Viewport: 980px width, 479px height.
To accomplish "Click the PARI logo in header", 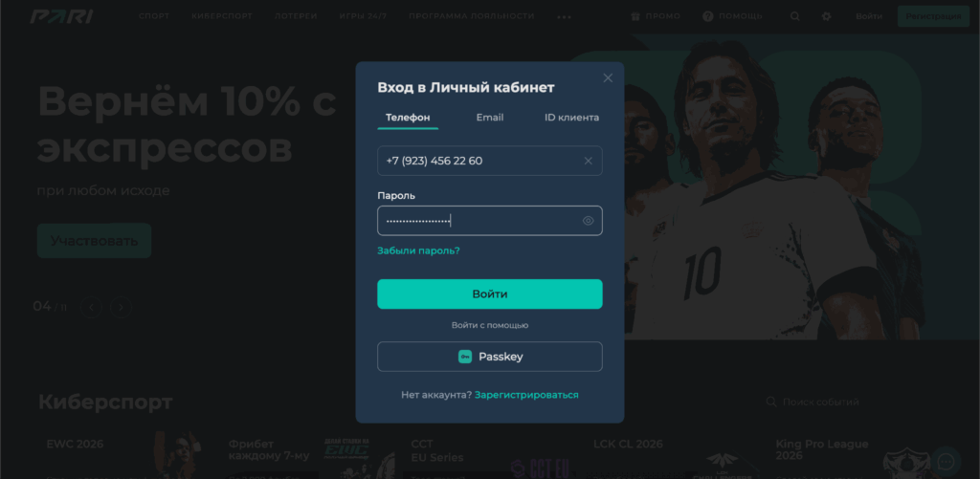I will point(61,16).
